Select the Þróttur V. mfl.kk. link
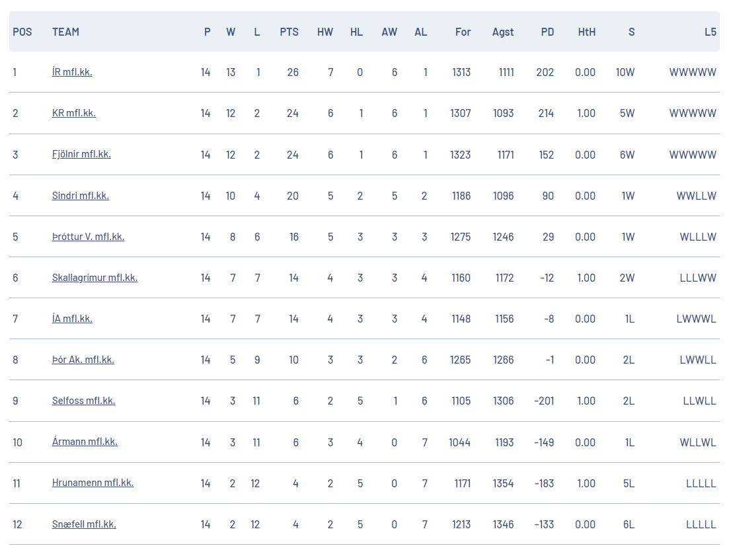Viewport: 733px width, 560px height. [89, 237]
